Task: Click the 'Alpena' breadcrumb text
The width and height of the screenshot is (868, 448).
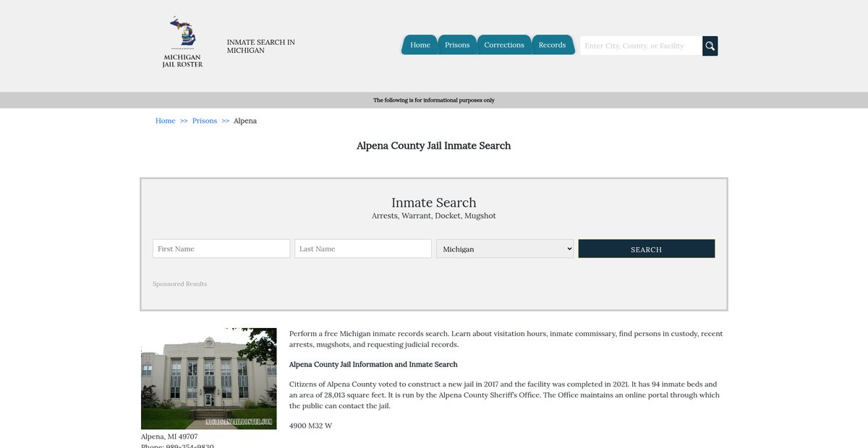Action: point(245,121)
